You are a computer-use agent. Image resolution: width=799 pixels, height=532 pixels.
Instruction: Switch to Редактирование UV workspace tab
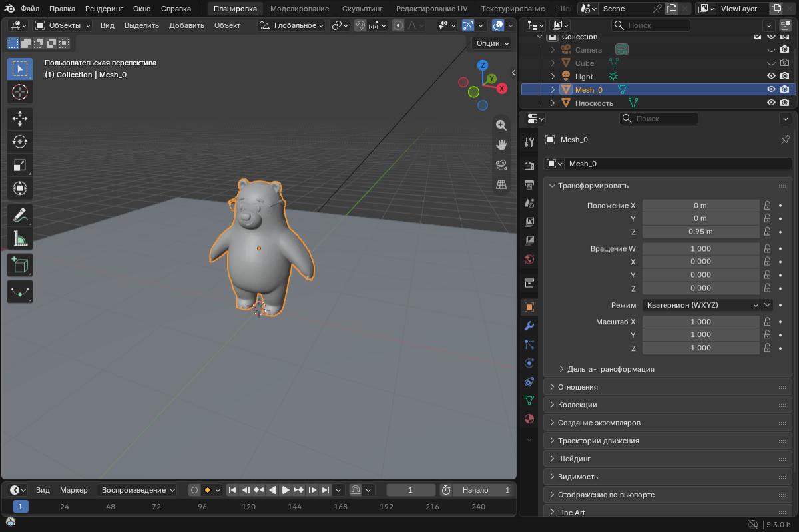pos(431,9)
